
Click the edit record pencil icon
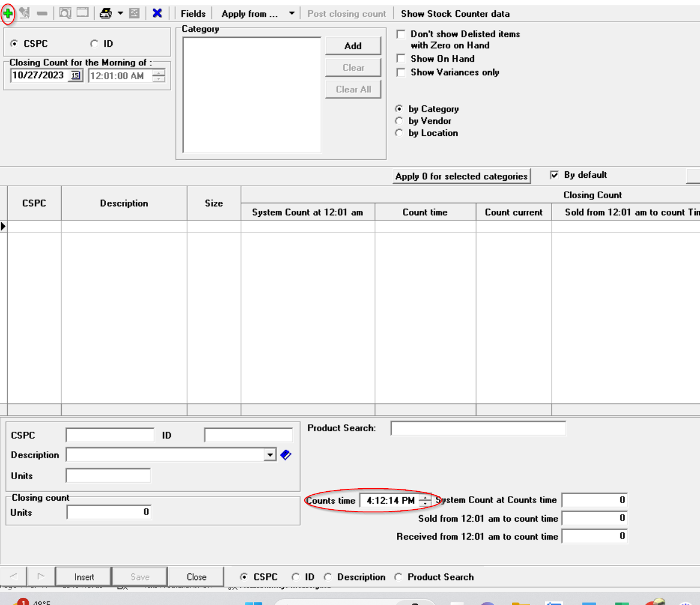click(25, 13)
